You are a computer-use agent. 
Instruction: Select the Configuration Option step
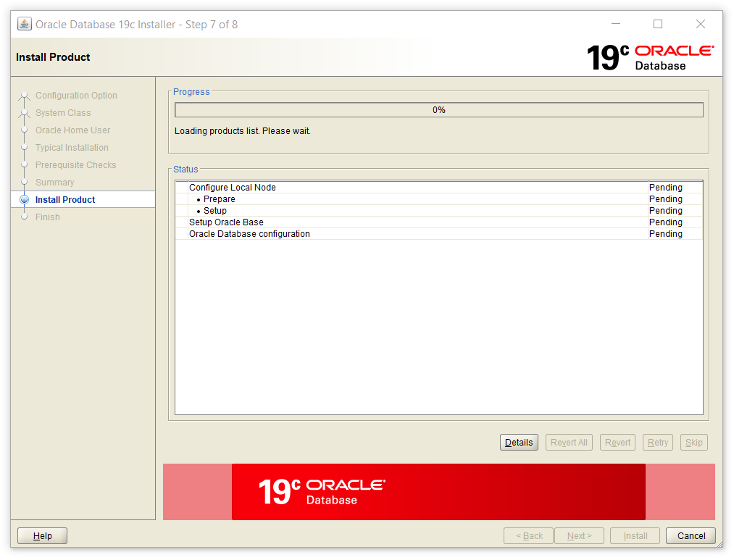pos(76,96)
